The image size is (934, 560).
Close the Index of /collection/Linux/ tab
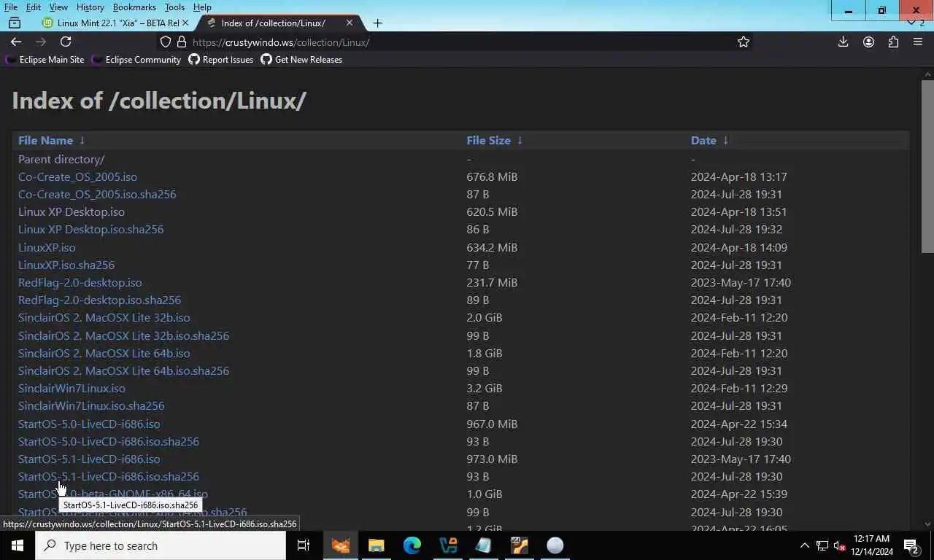[x=349, y=23]
